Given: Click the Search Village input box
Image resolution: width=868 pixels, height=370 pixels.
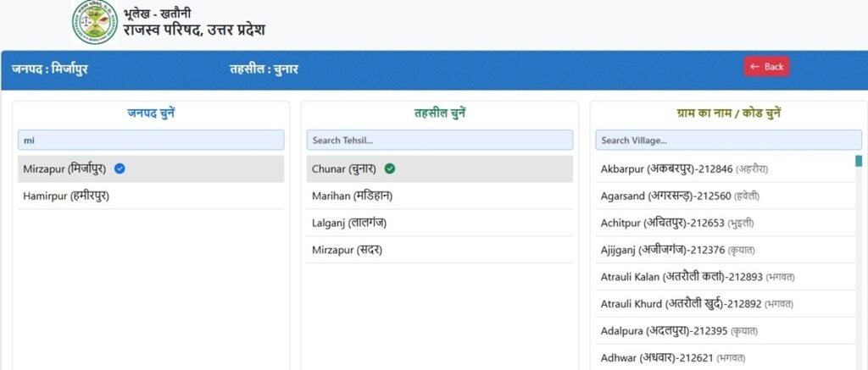Looking at the screenshot, I should coord(727,140).
